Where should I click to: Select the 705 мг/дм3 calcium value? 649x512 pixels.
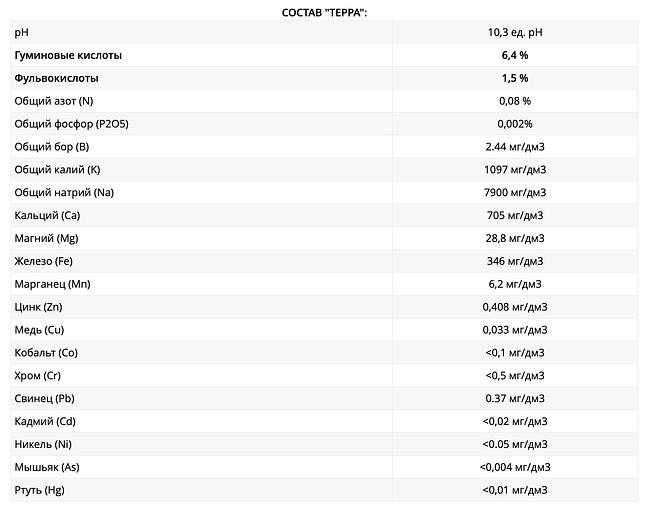coord(515,216)
